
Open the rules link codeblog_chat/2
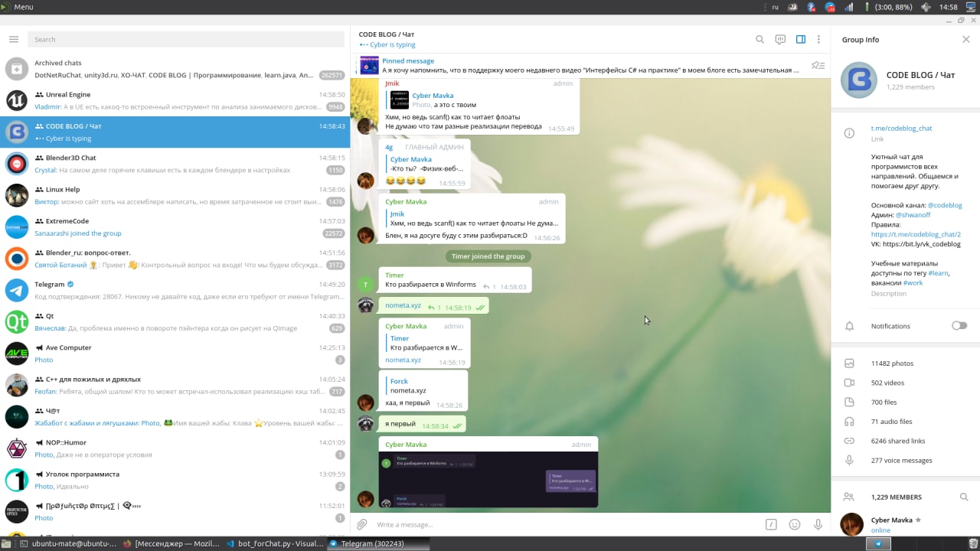(916, 234)
